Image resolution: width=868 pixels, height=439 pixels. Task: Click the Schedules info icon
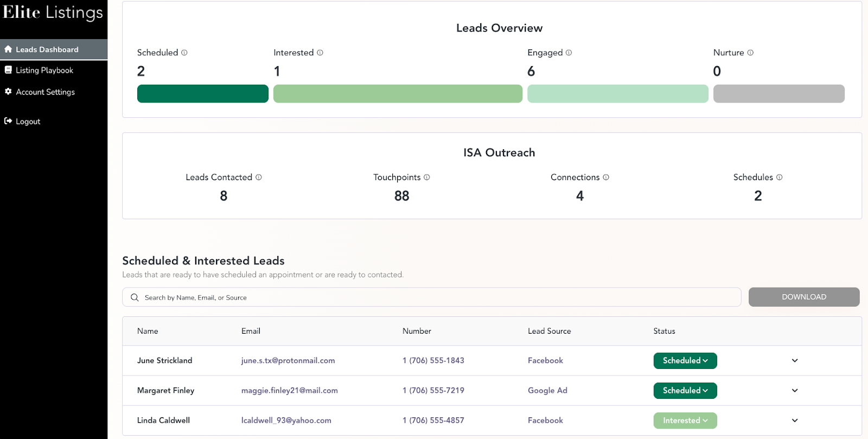point(780,177)
